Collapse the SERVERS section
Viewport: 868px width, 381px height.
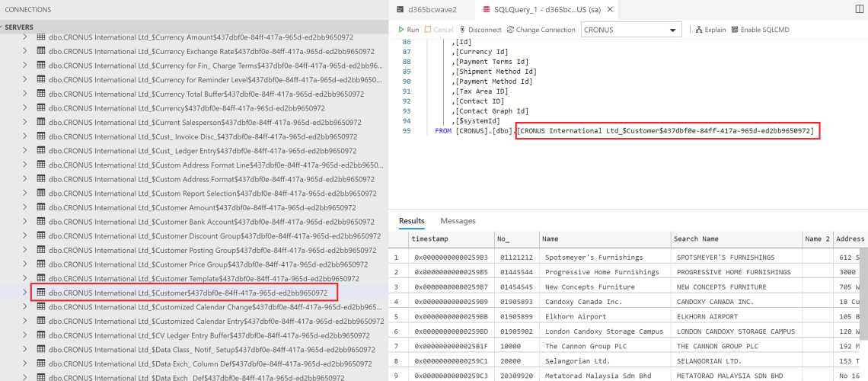pyautogui.click(x=19, y=27)
